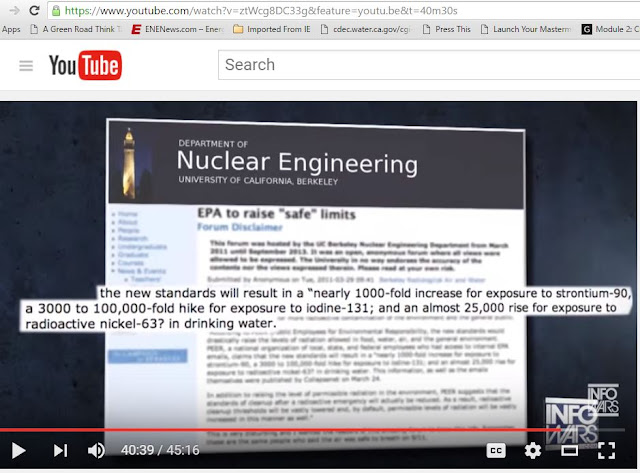640x473 pixels.
Task: Click the 40:39 / 45:16 time display
Action: point(160,450)
